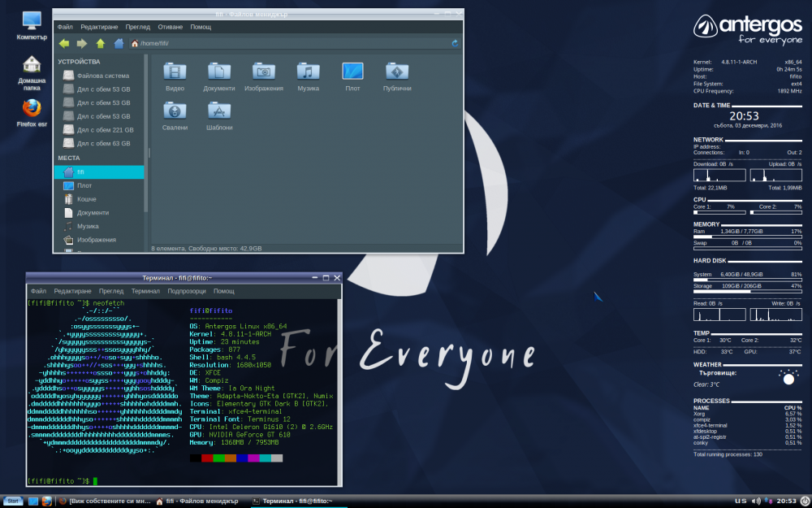Click the volume speaker tray icon
The width and height of the screenshot is (812, 508).
point(755,501)
